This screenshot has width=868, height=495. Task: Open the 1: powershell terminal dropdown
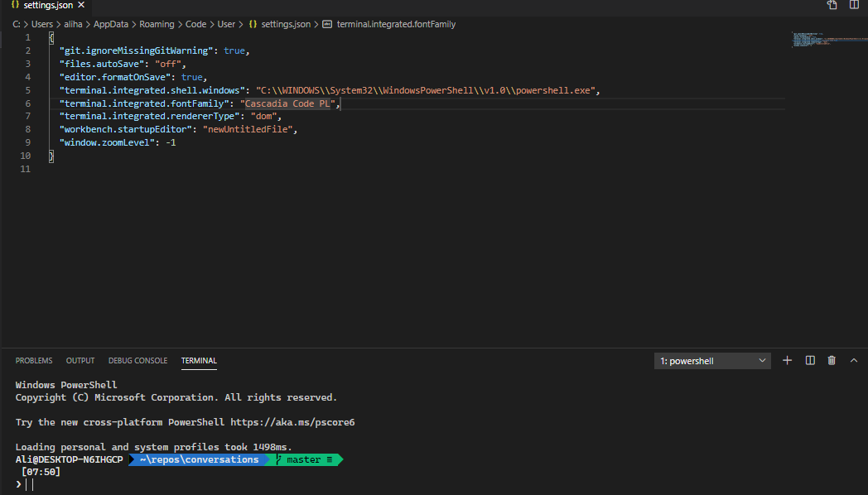click(x=711, y=360)
